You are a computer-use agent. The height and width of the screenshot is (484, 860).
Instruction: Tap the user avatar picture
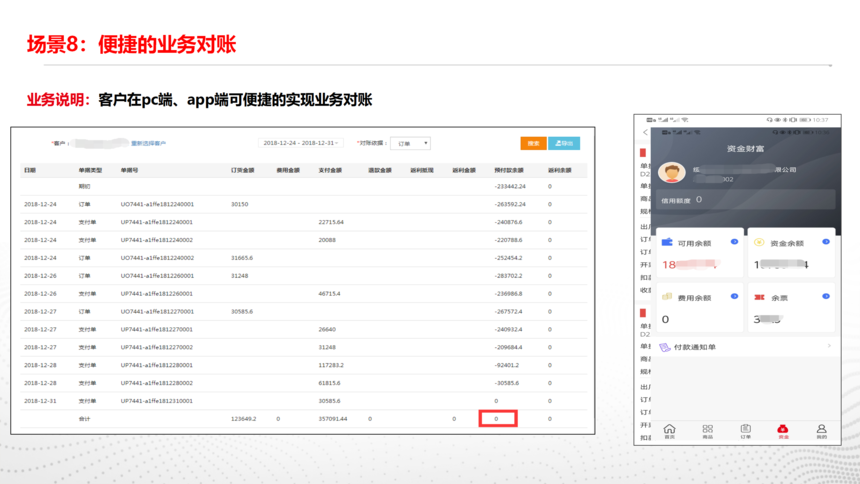coord(672,173)
